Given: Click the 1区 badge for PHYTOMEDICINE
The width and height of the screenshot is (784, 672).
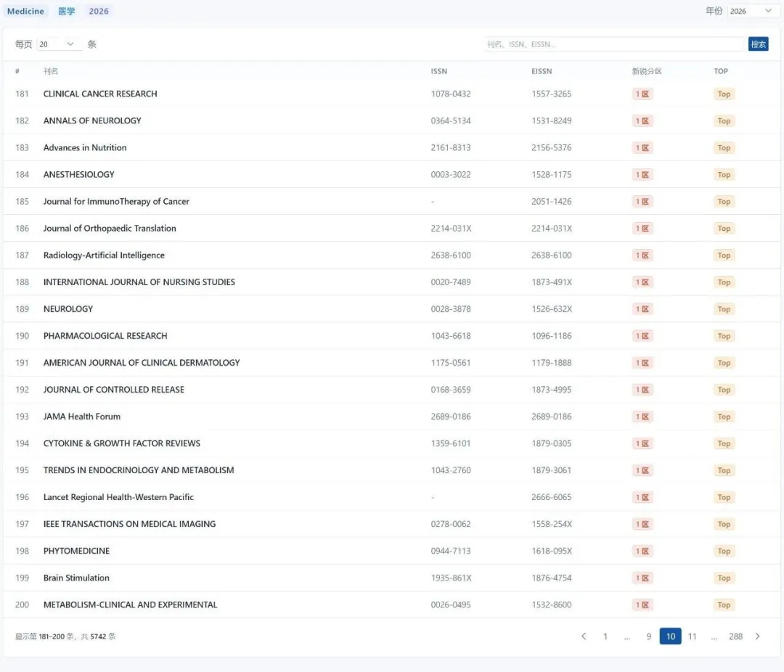Looking at the screenshot, I should (x=642, y=551).
